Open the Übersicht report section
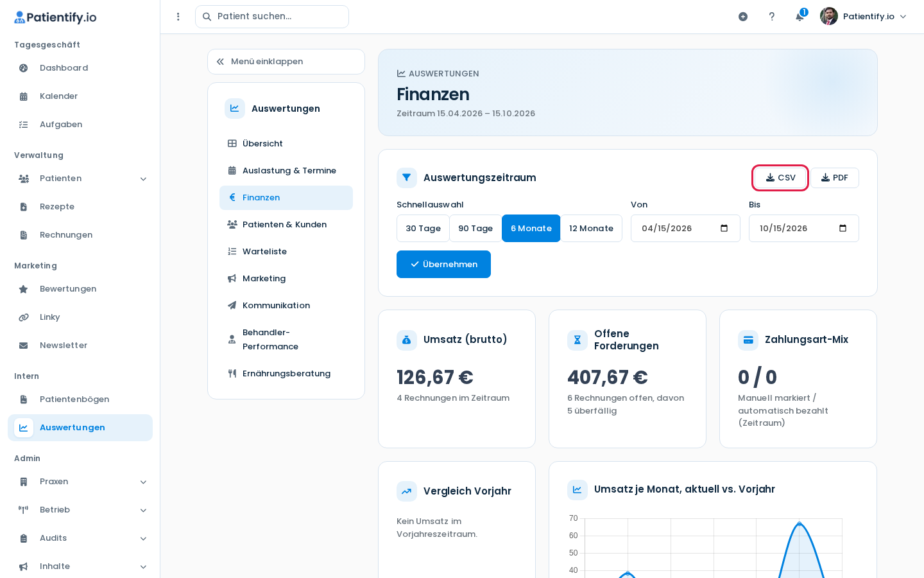 [286, 144]
